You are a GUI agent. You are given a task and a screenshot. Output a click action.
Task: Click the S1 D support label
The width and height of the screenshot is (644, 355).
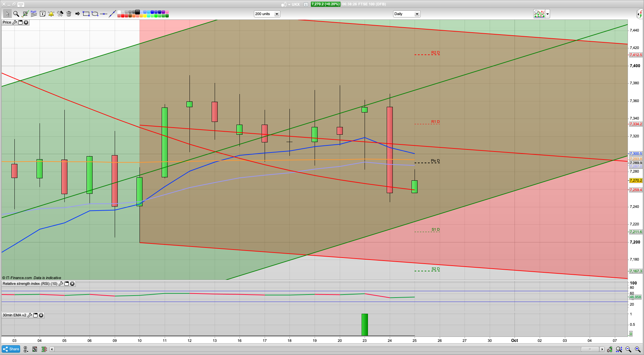[x=435, y=230]
